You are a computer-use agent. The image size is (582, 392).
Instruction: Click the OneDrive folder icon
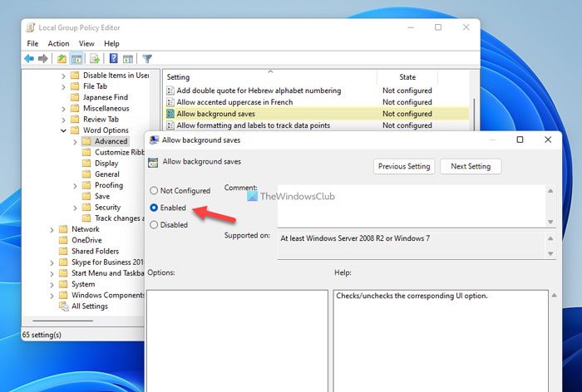(63, 240)
